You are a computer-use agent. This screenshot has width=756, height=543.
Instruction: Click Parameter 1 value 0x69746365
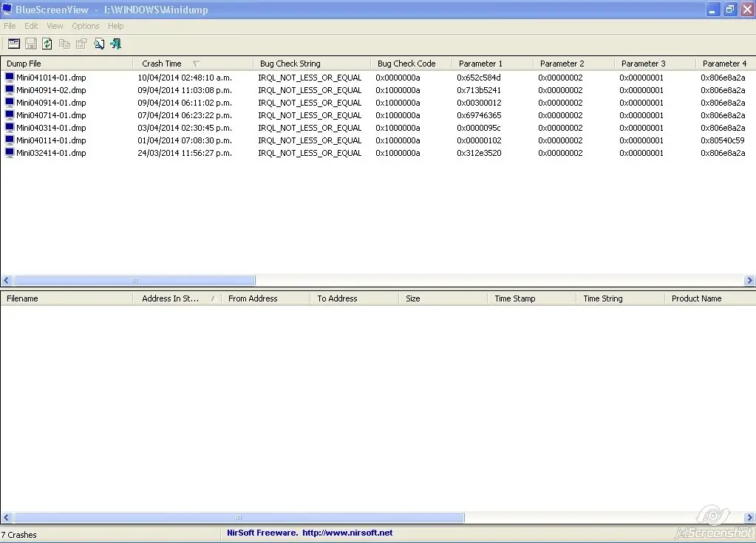(479, 115)
